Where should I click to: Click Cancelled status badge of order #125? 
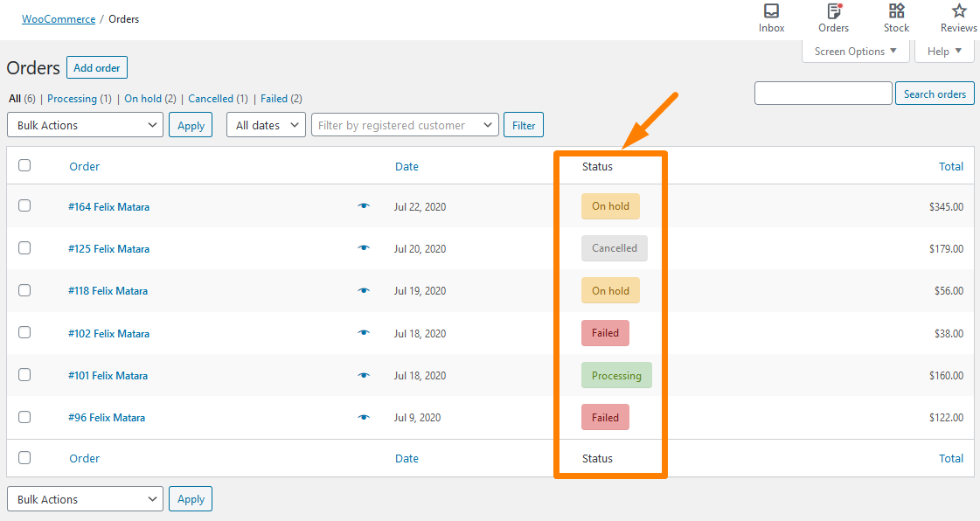[615, 248]
